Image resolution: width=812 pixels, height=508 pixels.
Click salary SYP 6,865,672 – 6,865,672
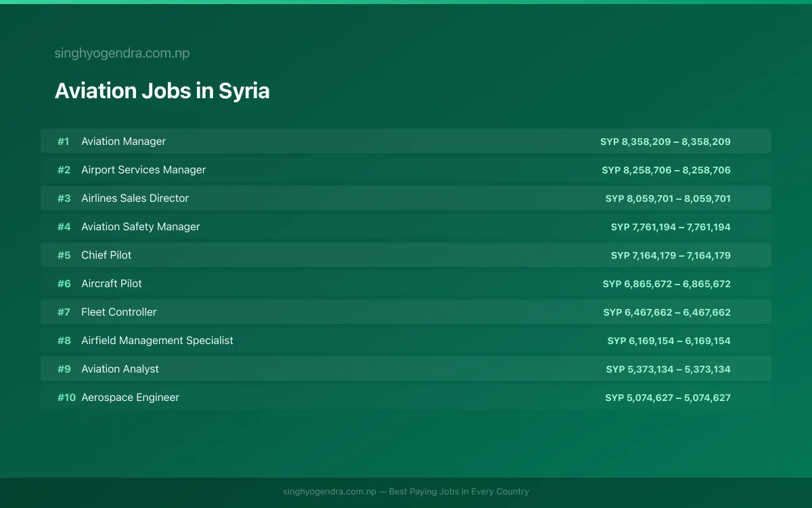(x=667, y=284)
